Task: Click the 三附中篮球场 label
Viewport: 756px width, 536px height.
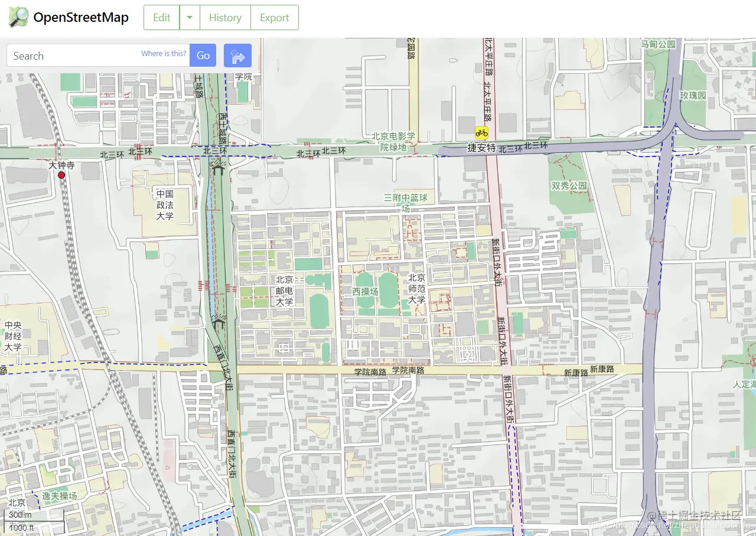Action: tap(405, 202)
